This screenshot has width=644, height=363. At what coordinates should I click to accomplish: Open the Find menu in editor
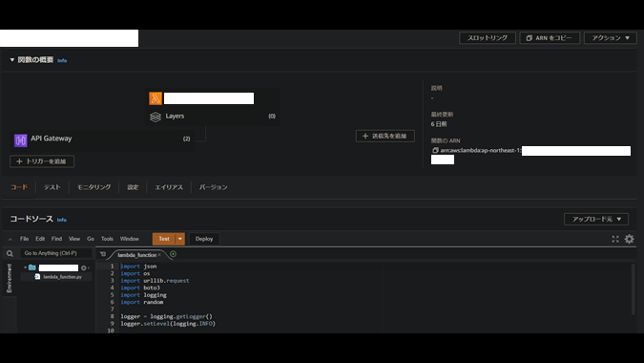point(56,239)
